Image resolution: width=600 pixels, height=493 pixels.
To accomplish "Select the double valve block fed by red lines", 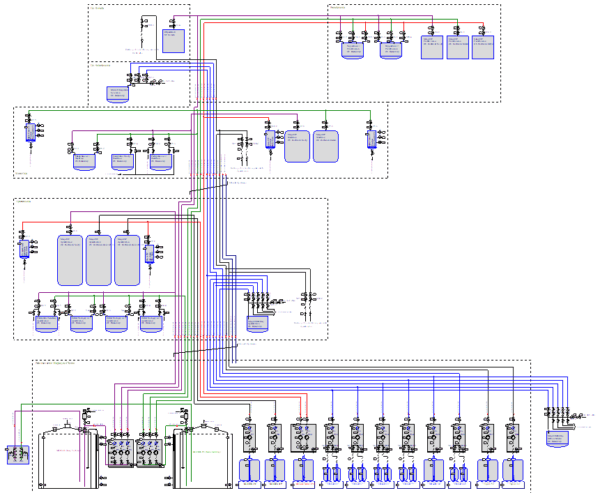I will (x=303, y=438).
